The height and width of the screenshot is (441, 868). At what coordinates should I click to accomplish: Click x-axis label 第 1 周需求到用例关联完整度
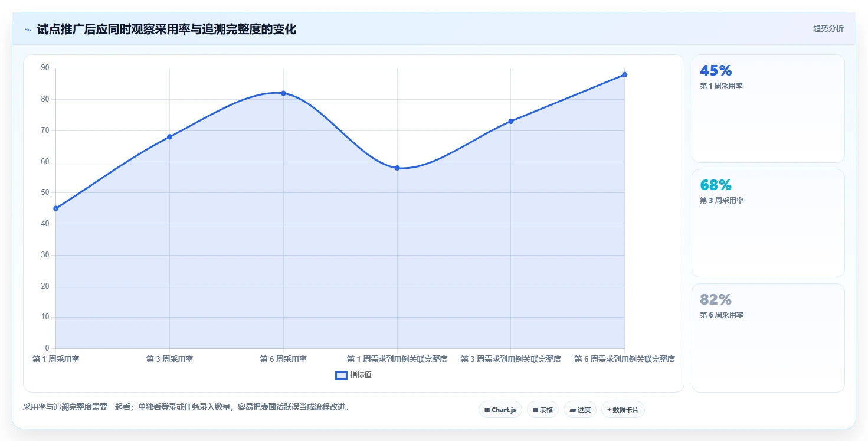tap(397, 359)
